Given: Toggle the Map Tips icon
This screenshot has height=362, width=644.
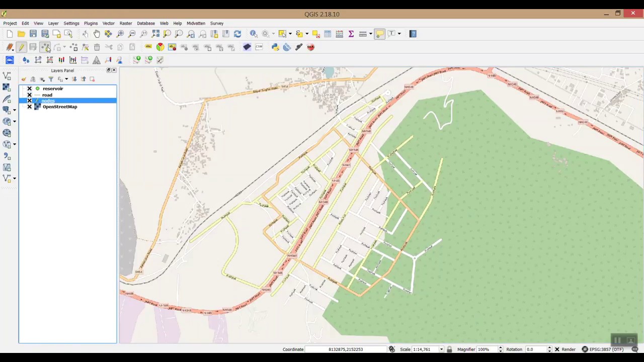Looking at the screenshot, I should pyautogui.click(x=380, y=34).
